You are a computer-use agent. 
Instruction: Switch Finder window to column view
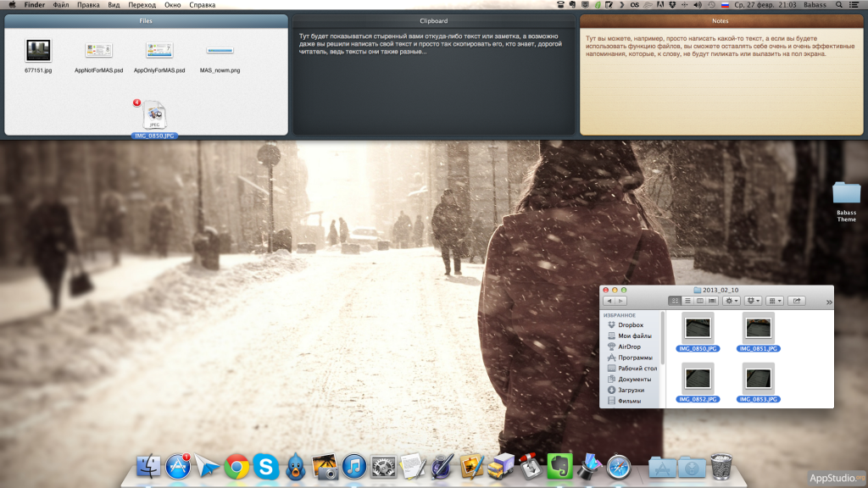[x=699, y=301]
